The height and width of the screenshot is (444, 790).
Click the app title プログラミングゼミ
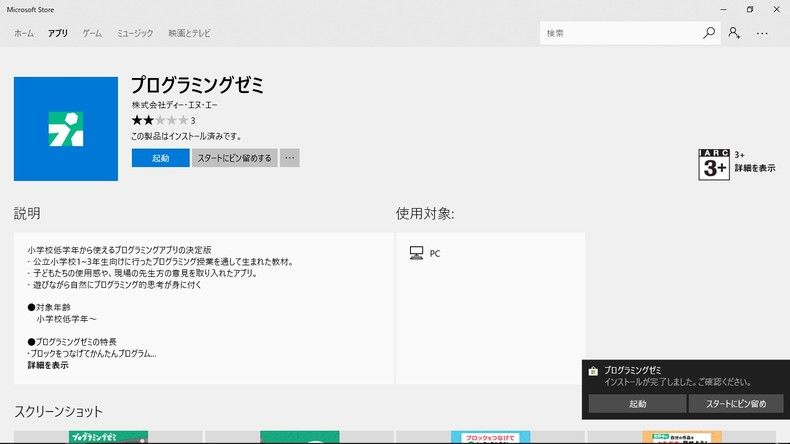click(198, 85)
